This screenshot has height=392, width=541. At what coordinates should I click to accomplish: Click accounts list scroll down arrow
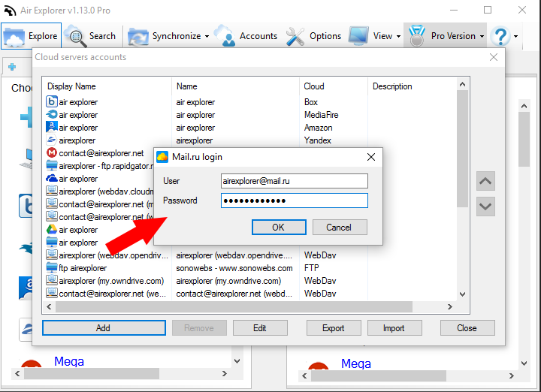(x=463, y=294)
